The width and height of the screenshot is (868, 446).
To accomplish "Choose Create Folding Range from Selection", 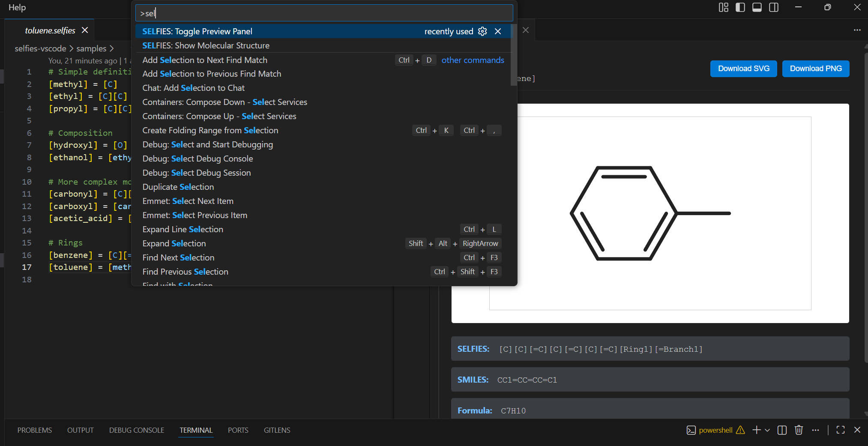I will (x=323, y=130).
